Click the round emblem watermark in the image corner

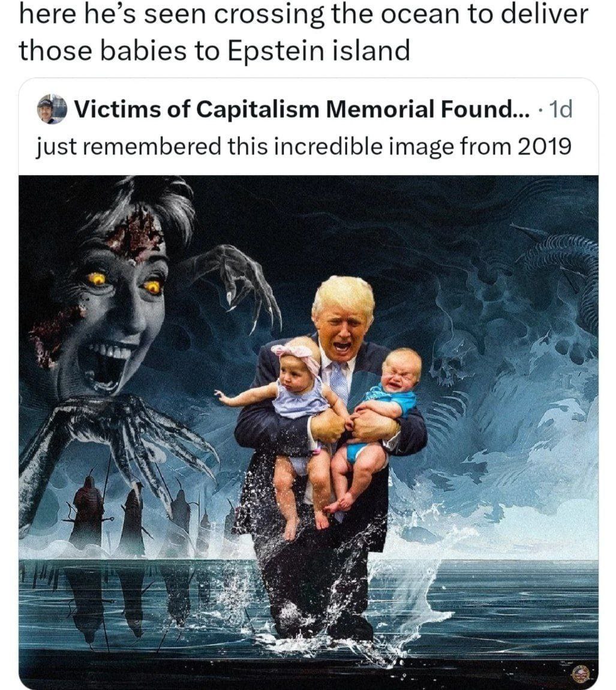(581, 673)
